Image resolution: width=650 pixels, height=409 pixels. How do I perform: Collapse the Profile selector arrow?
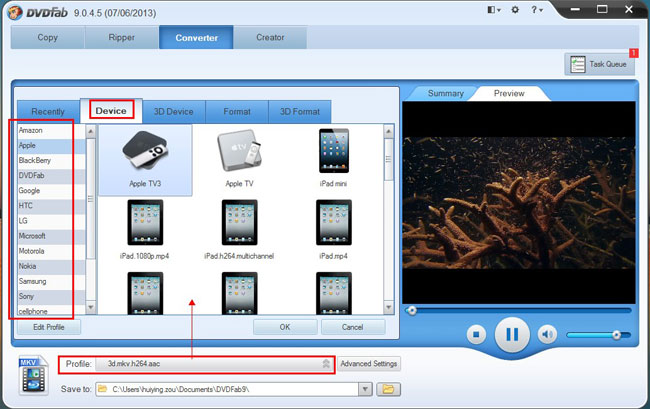point(326,364)
